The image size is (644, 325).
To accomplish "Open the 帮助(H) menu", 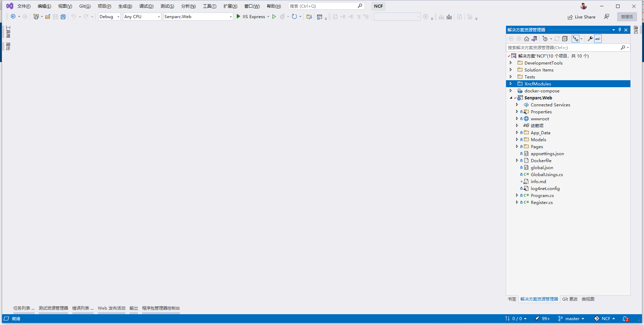I will [x=274, y=6].
